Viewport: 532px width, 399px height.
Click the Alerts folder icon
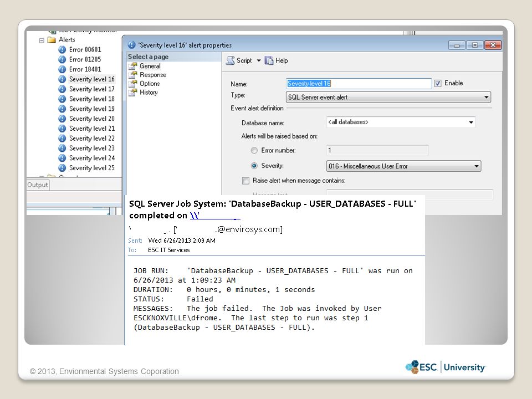[52, 40]
